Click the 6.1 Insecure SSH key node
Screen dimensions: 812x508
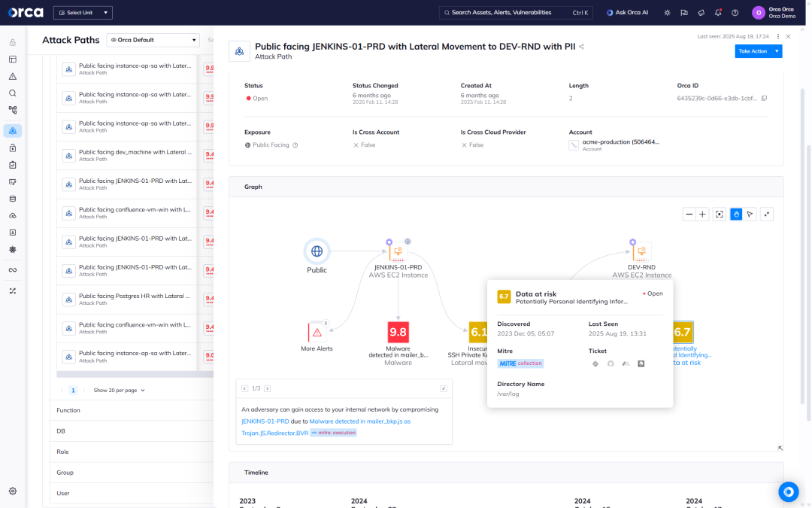click(x=478, y=333)
